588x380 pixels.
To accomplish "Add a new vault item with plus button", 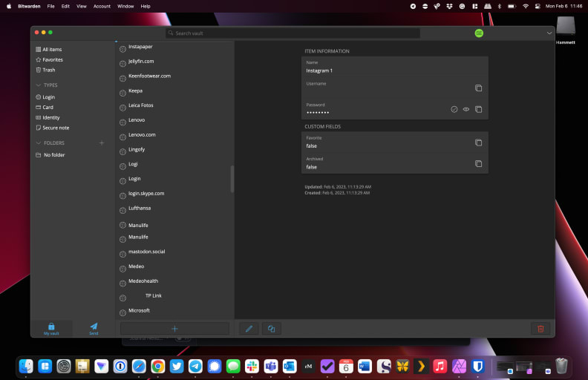I will pyautogui.click(x=174, y=329).
